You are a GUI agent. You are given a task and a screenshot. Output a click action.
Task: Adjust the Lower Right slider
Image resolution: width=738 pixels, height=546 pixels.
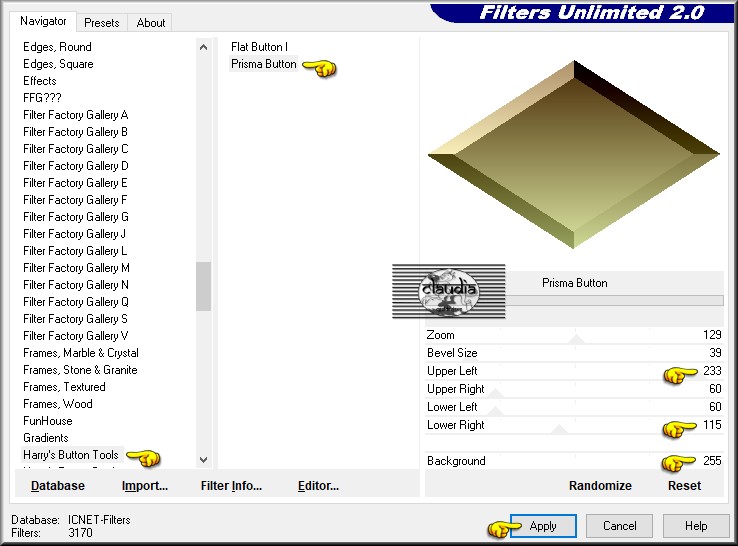tap(574, 425)
